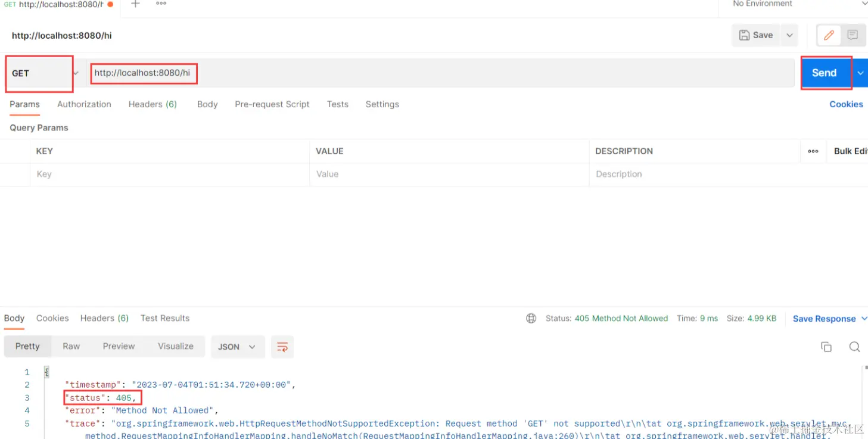The width and height of the screenshot is (868, 439).
Task: Search the response with magnifier icon
Action: pos(854,347)
